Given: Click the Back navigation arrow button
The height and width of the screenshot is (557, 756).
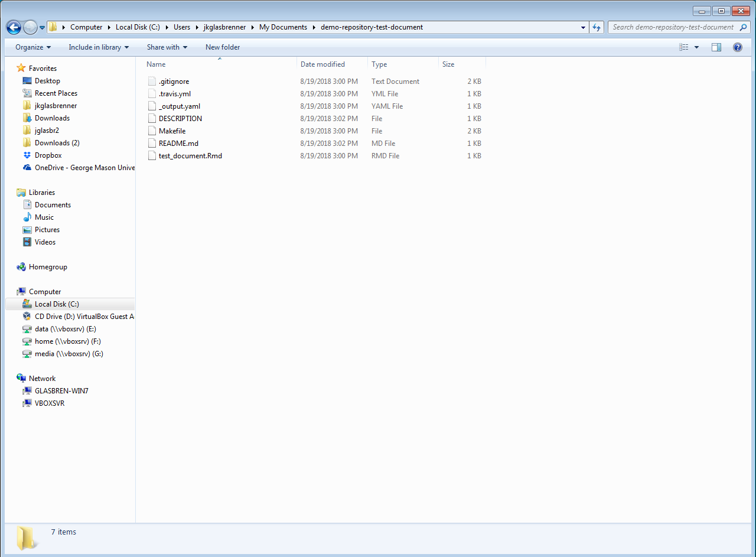Looking at the screenshot, I should (x=14, y=27).
